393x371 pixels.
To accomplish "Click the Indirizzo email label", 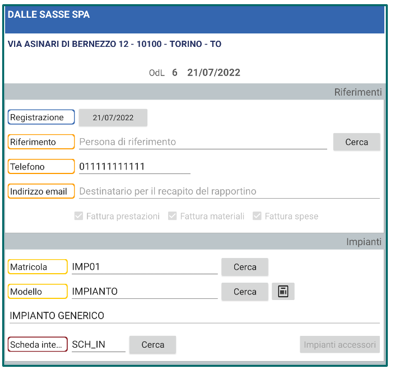I will pyautogui.click(x=41, y=191).
